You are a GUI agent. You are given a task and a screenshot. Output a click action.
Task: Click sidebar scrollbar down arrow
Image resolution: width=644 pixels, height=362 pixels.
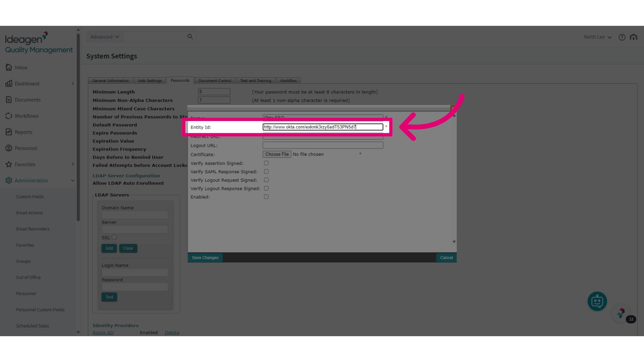[78, 333]
